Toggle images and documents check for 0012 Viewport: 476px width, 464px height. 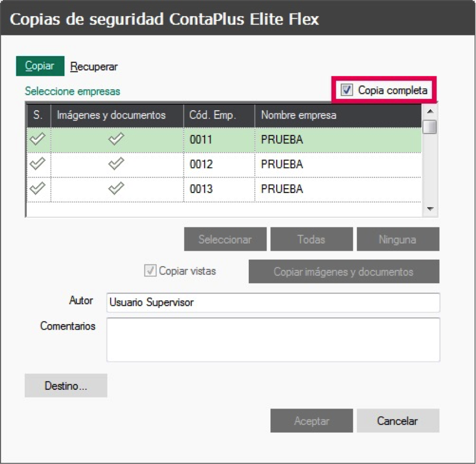(117, 164)
